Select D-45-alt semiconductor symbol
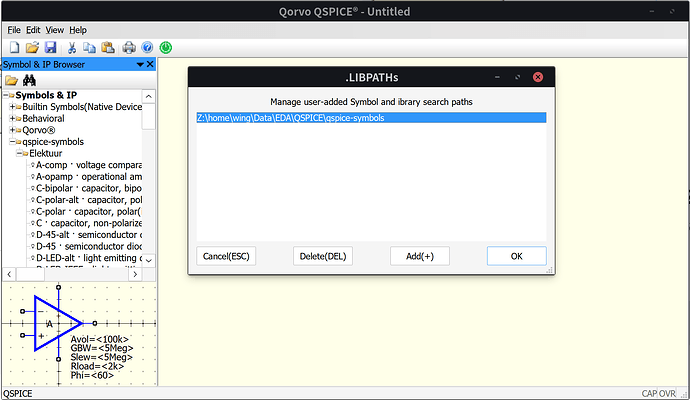Viewport: 690px width, 400px height. (x=89, y=235)
